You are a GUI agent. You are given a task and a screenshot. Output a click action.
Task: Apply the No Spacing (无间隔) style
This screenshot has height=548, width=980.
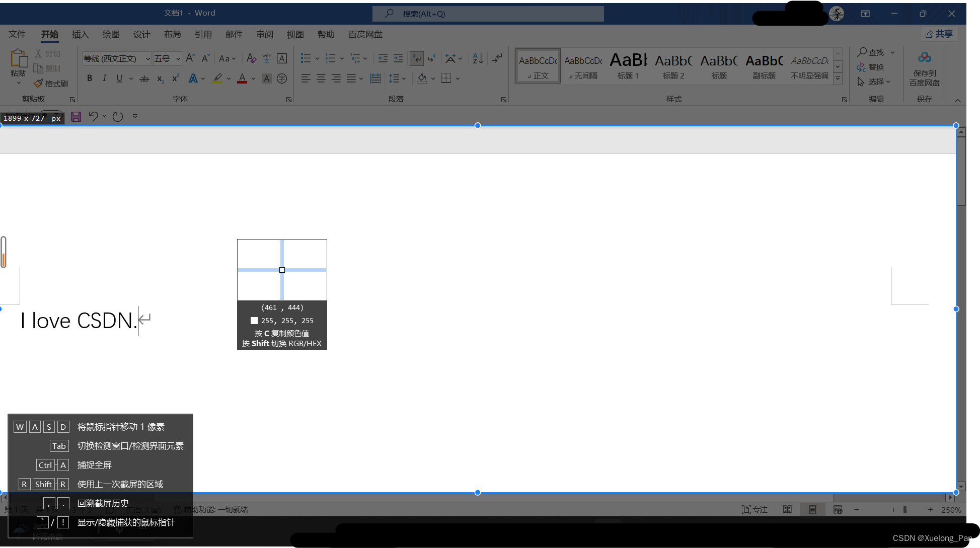(x=583, y=66)
